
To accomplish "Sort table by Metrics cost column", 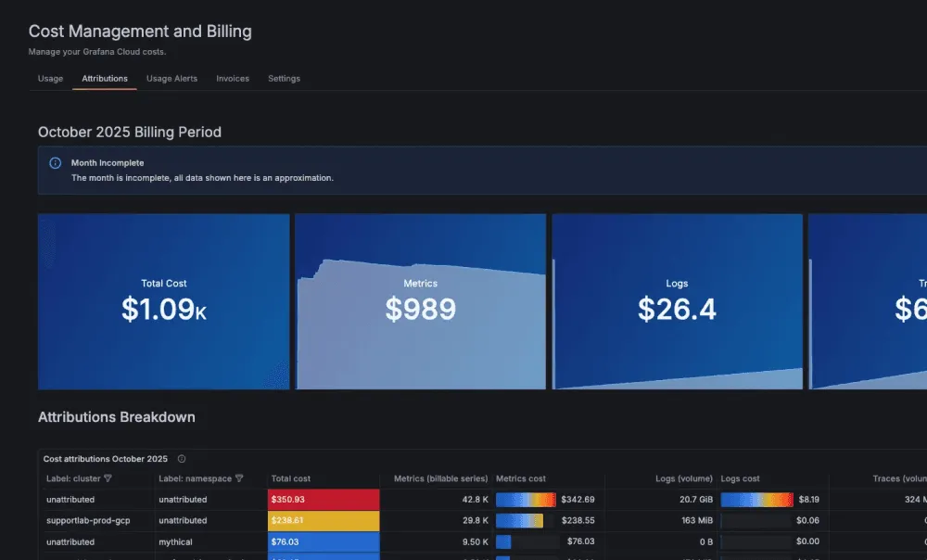I will point(521,478).
